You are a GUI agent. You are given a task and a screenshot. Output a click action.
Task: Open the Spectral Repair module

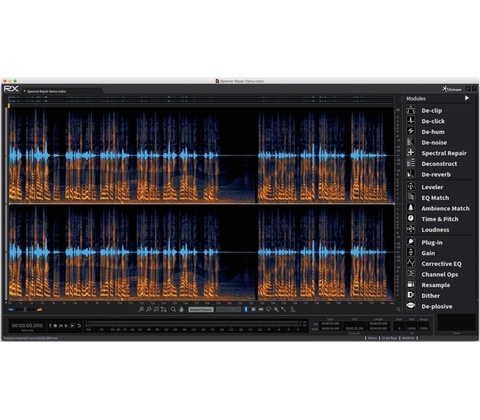(437, 153)
